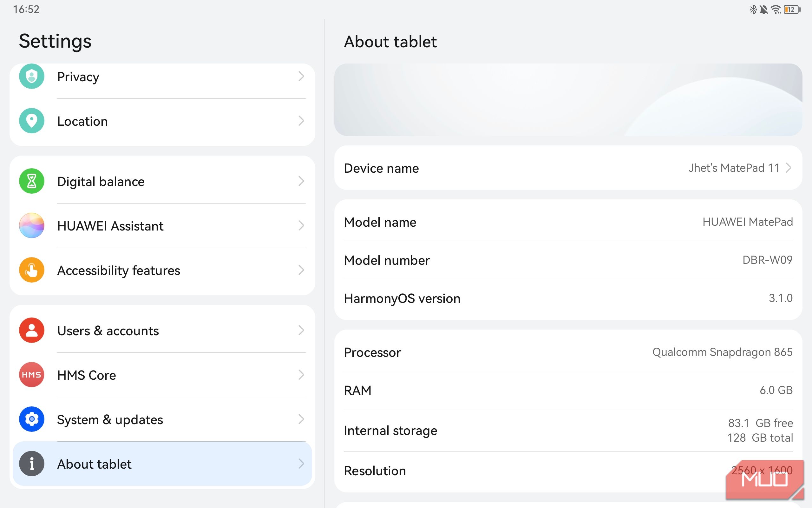Viewport: 812px width, 508px height.
Task: Open the Accessibility features row chevron
Action: click(301, 270)
